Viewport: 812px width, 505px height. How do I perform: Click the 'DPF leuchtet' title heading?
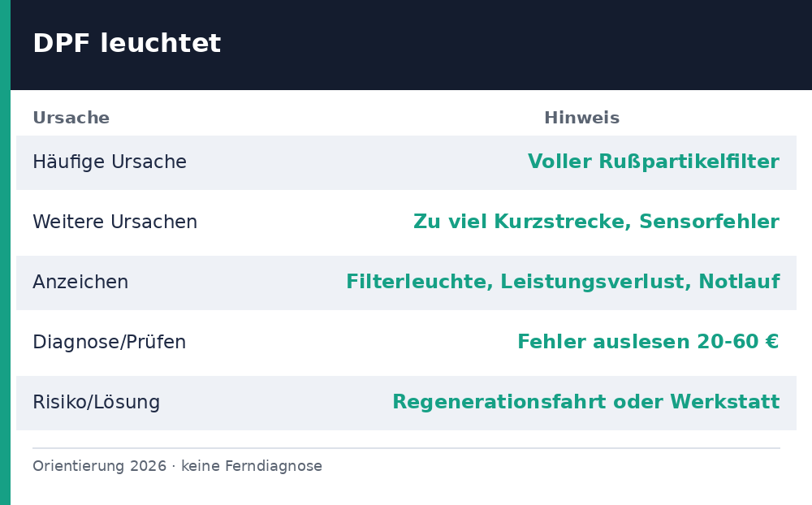coord(127,43)
